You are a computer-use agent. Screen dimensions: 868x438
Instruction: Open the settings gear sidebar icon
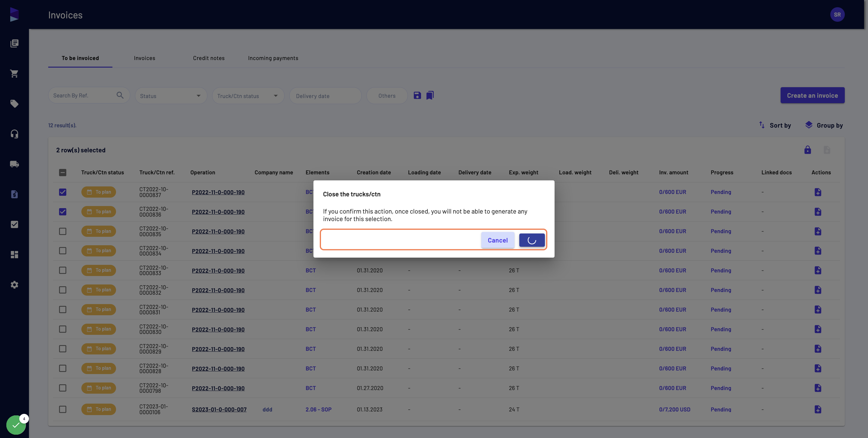tap(14, 285)
